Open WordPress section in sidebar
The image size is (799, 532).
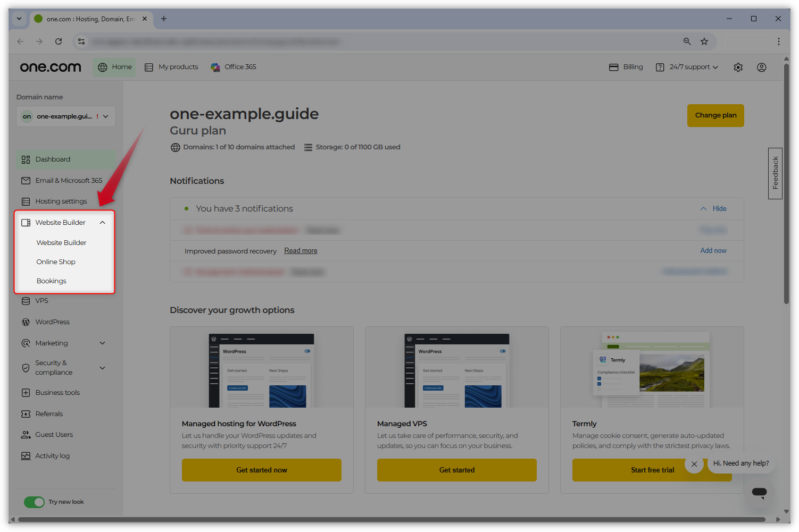click(52, 322)
